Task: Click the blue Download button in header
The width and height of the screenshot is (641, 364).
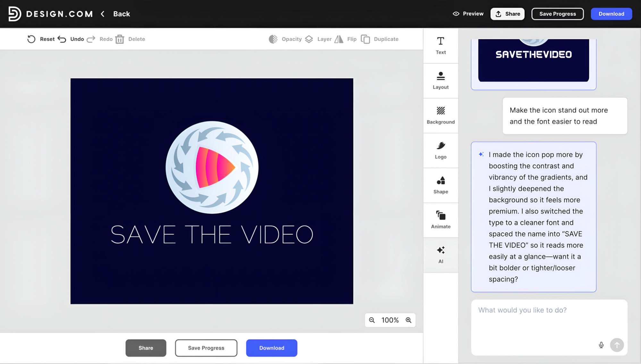Action: 611,14
